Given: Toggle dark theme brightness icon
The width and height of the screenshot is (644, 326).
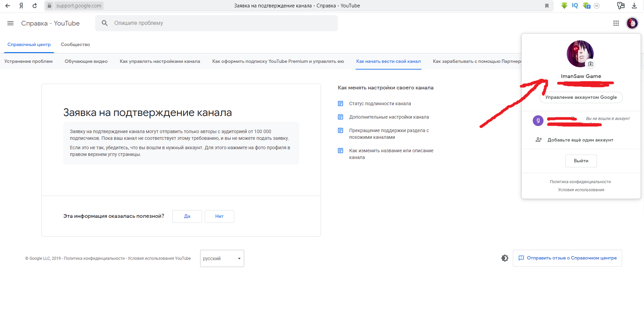Looking at the screenshot, I should [x=505, y=258].
